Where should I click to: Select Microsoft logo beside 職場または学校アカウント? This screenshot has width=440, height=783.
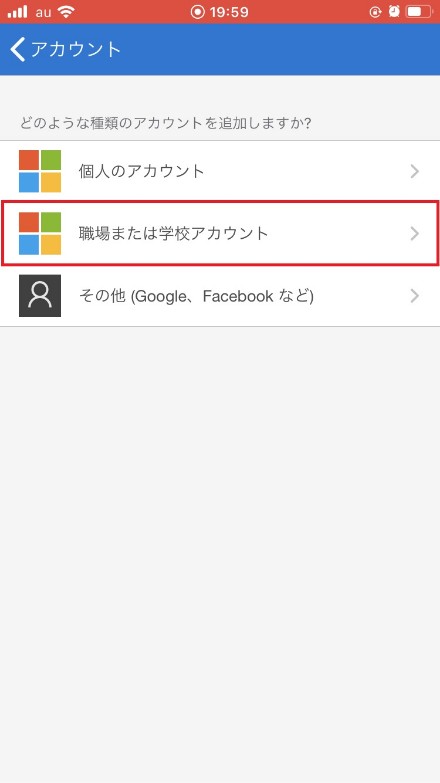40,233
